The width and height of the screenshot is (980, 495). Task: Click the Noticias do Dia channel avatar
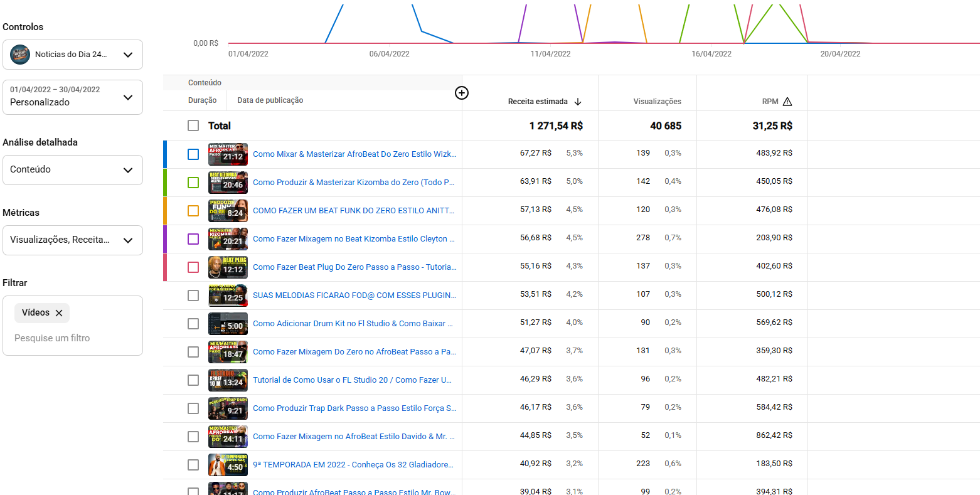[x=20, y=55]
